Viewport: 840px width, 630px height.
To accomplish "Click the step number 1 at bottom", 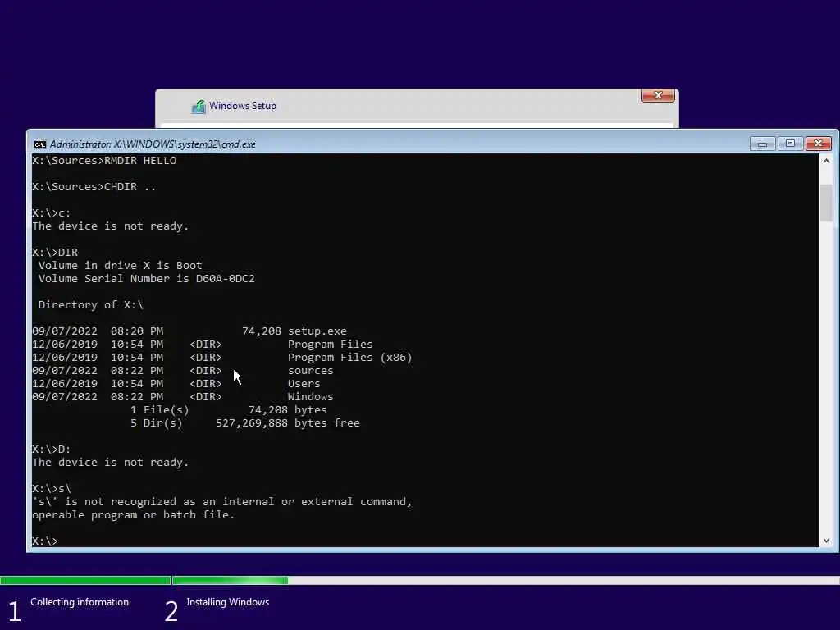I will point(15,611).
